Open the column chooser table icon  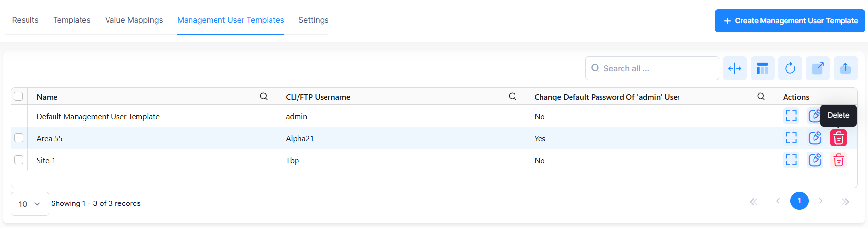tap(762, 69)
